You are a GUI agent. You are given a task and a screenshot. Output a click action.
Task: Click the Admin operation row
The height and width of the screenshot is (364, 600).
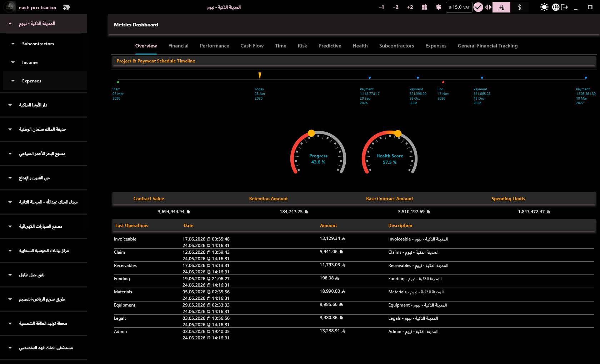[354, 334]
